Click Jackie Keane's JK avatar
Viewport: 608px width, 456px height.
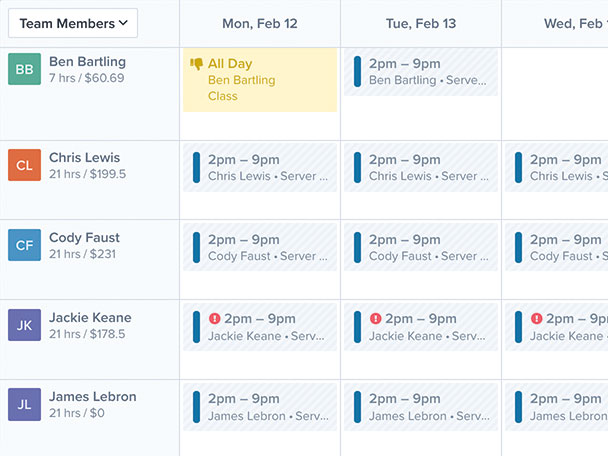(24, 325)
